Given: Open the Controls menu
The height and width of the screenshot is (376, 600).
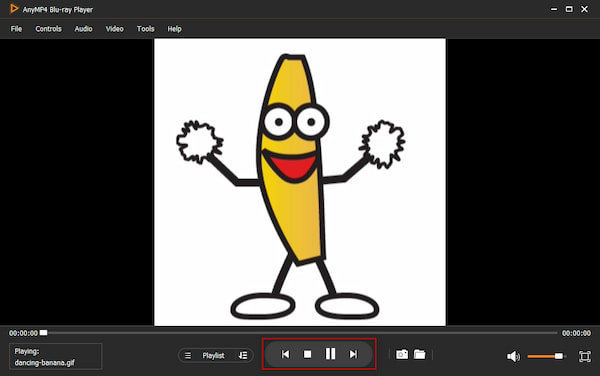Looking at the screenshot, I should 48,29.
